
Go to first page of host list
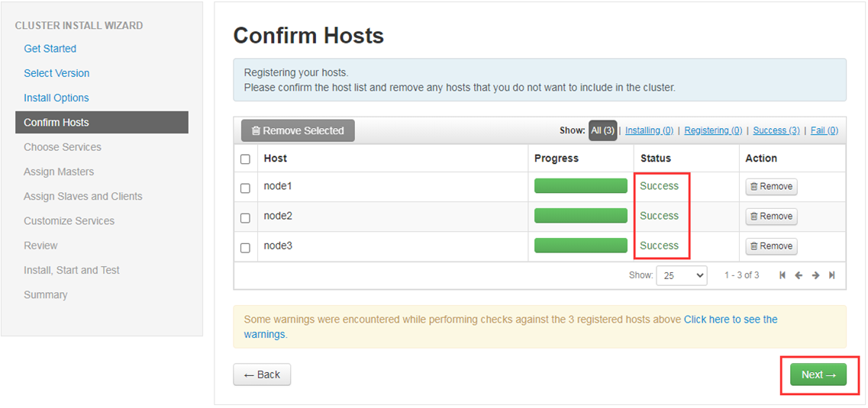(x=782, y=275)
